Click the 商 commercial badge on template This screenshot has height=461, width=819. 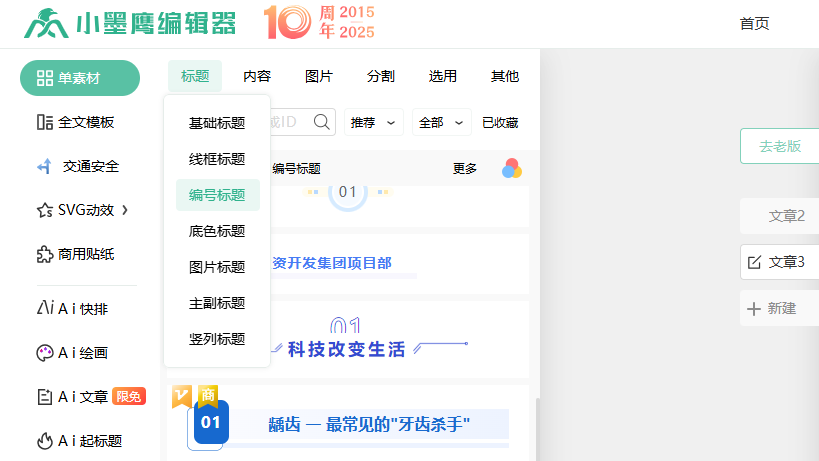point(208,396)
